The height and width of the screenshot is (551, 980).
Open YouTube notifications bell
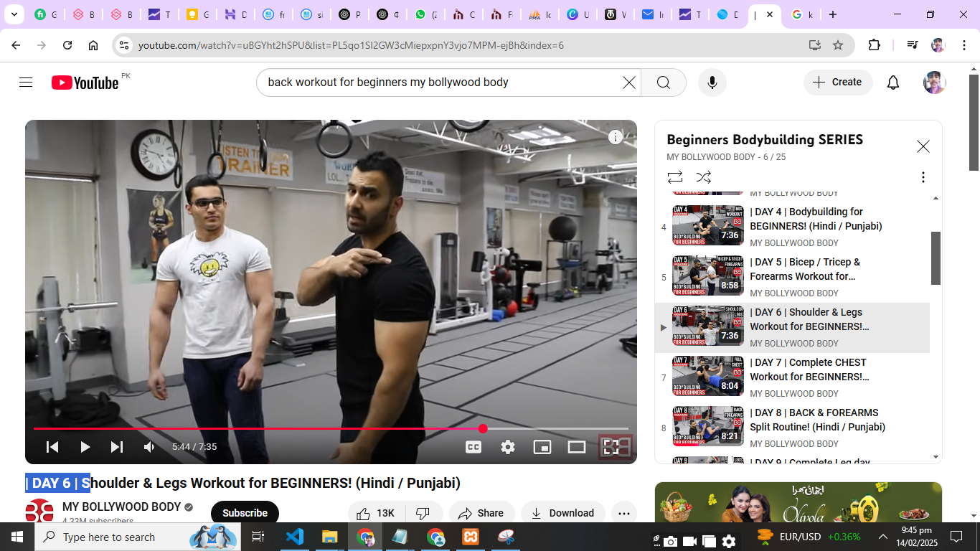893,83
